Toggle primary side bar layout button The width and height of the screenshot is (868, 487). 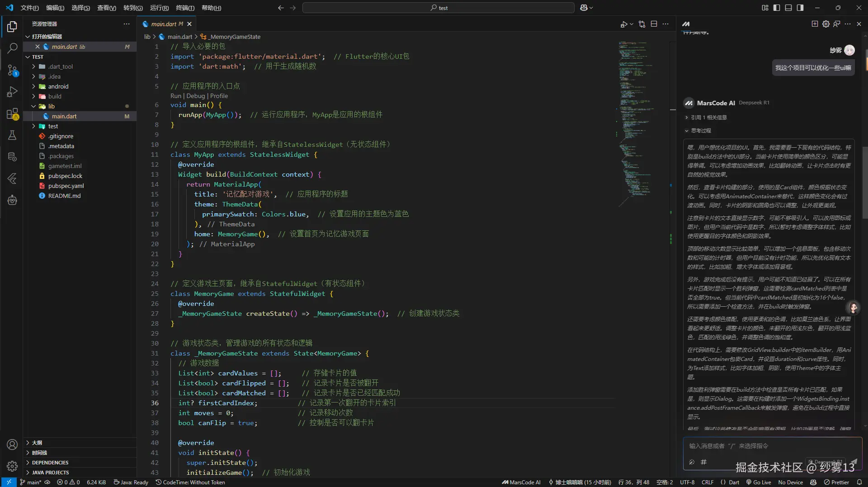[x=777, y=8]
